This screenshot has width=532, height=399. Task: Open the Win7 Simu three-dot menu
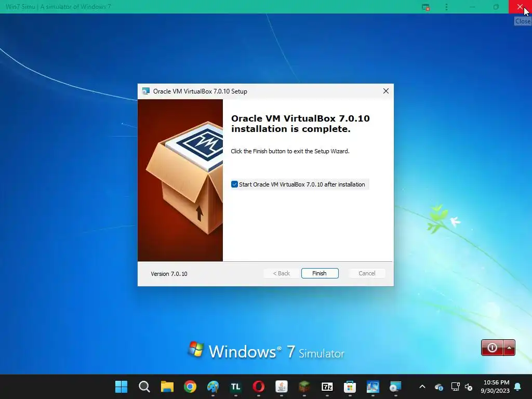[x=446, y=7]
